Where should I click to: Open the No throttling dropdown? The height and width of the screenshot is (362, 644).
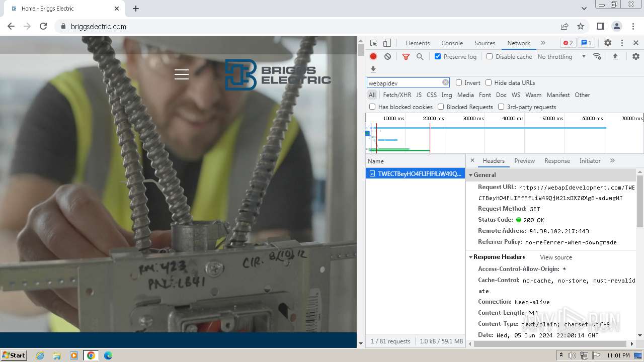pyautogui.click(x=561, y=56)
